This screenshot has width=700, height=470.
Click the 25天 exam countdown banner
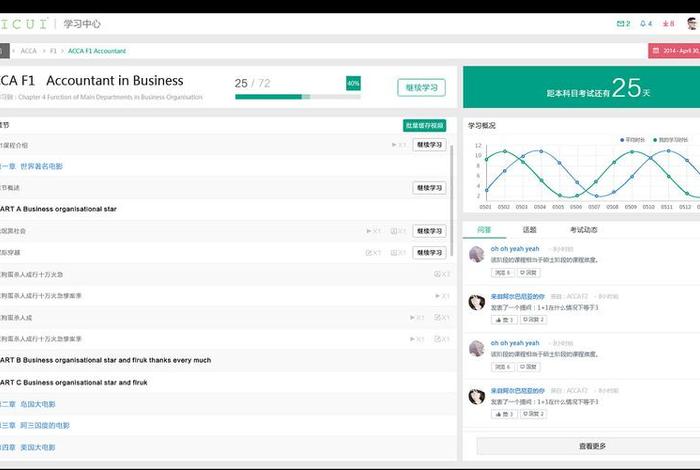(581, 87)
